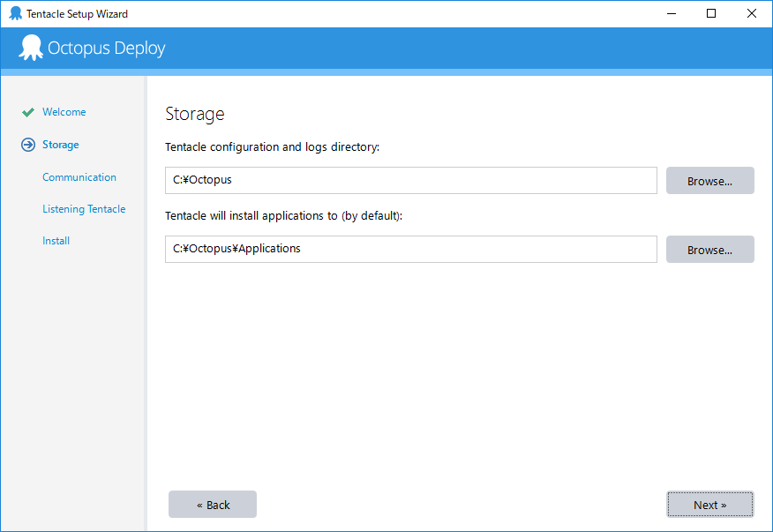Click the Tentacle icon in title bar
Viewport: 773px width, 532px height.
[x=16, y=13]
